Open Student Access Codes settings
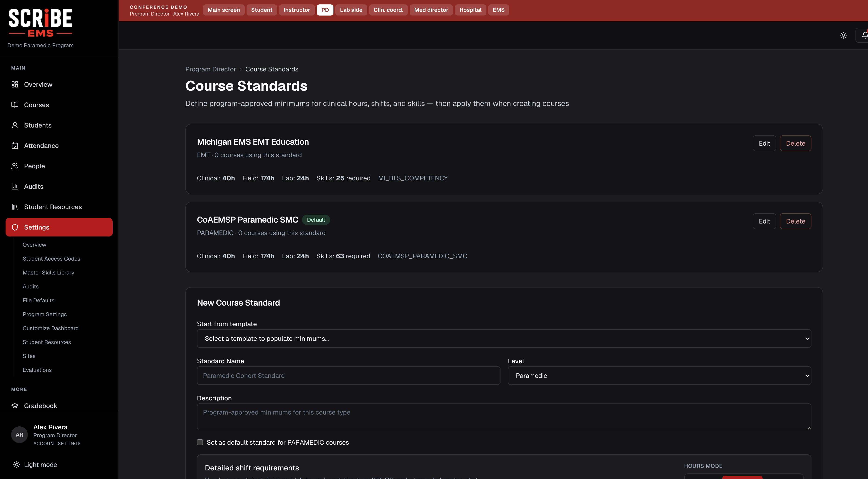The height and width of the screenshot is (479, 868). coord(51,259)
